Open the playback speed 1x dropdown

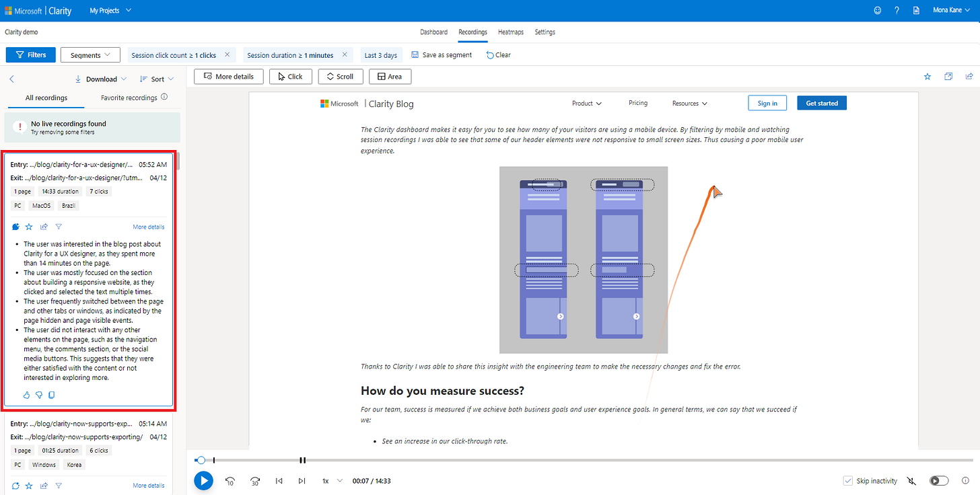(332, 481)
